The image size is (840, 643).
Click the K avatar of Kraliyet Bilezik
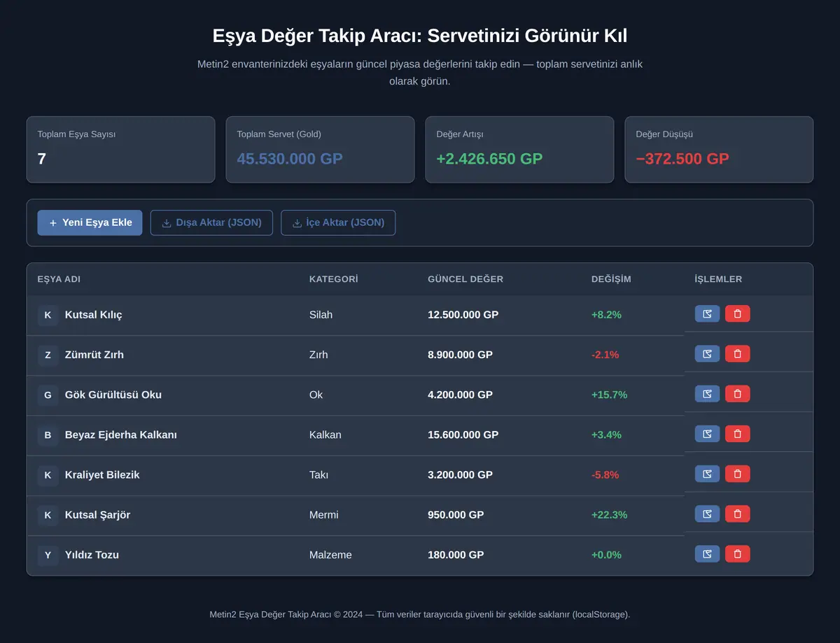click(48, 474)
